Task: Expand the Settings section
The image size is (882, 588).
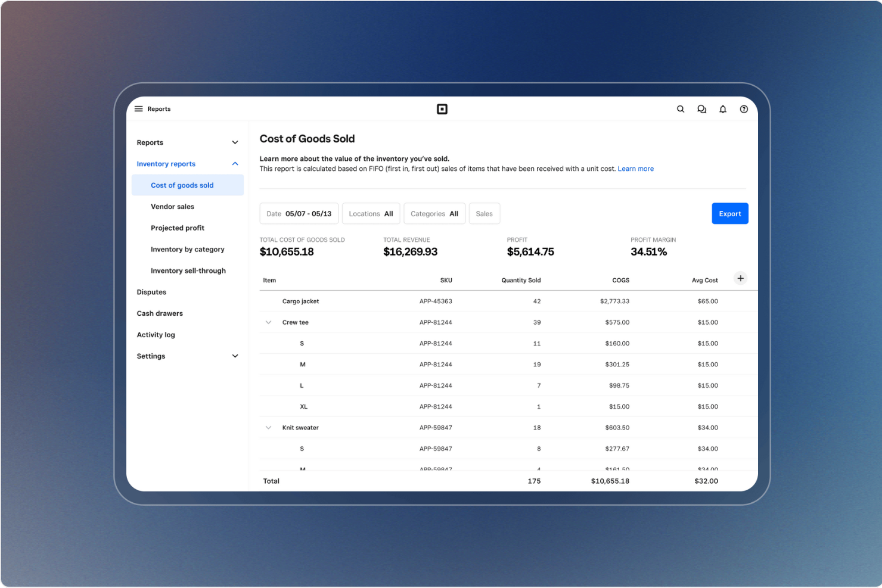Action: pos(235,356)
